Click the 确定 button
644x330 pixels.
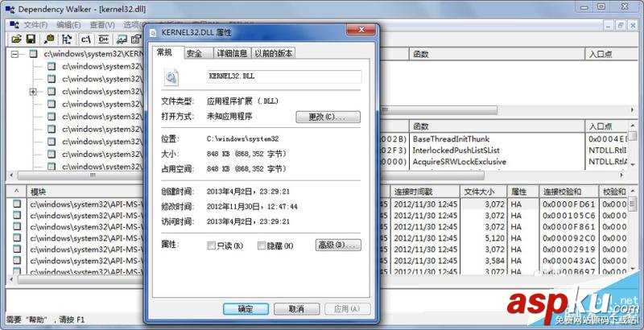(x=246, y=308)
